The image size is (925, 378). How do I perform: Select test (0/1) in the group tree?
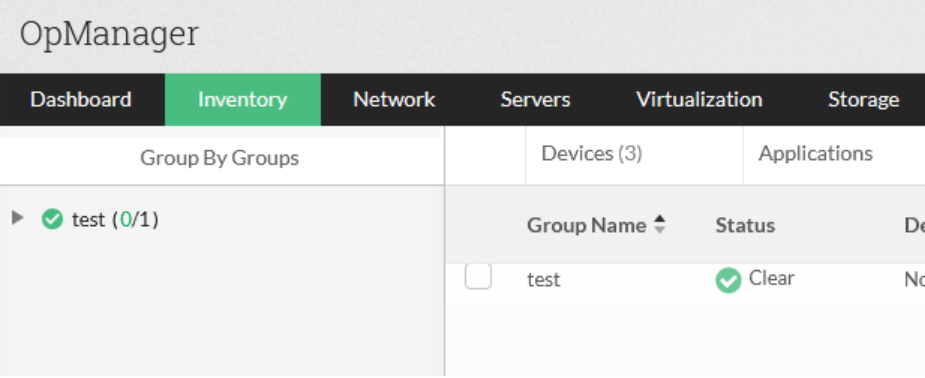coord(115,220)
